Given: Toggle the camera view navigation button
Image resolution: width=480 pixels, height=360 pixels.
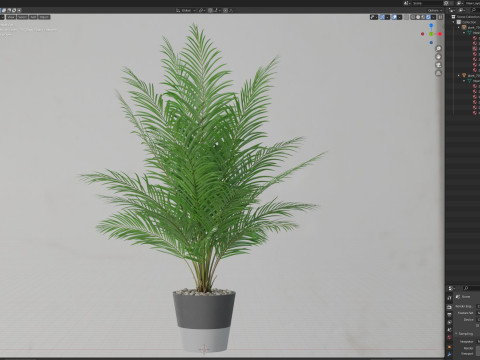Looking at the screenshot, I should pos(438,65).
